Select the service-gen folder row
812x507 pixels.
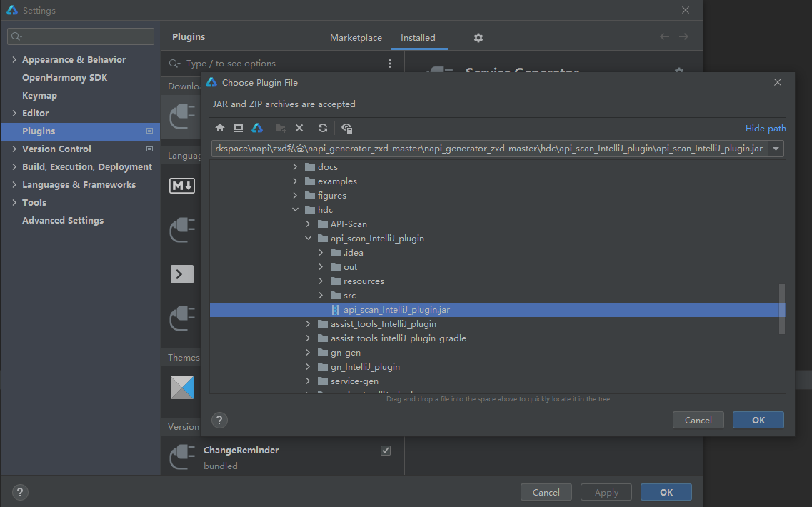click(x=497, y=381)
